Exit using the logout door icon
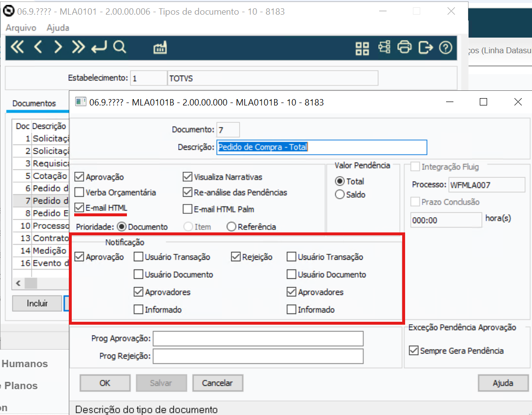This screenshot has width=532, height=415. (426, 47)
